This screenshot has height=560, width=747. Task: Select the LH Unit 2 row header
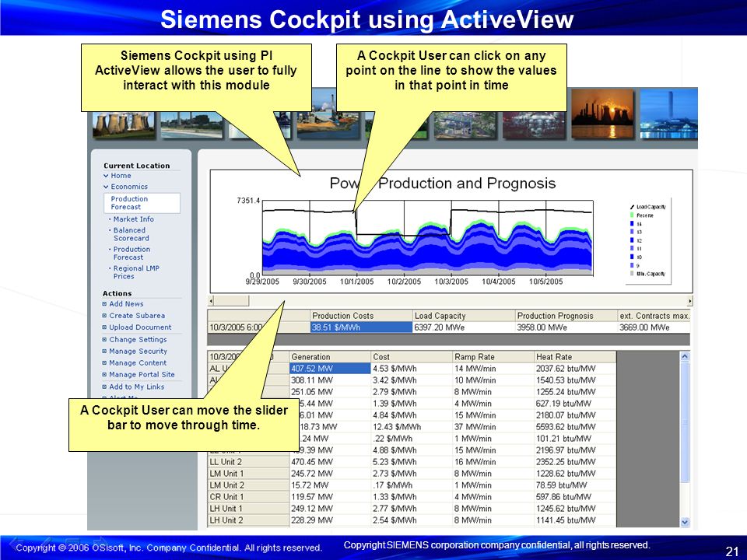[249, 520]
